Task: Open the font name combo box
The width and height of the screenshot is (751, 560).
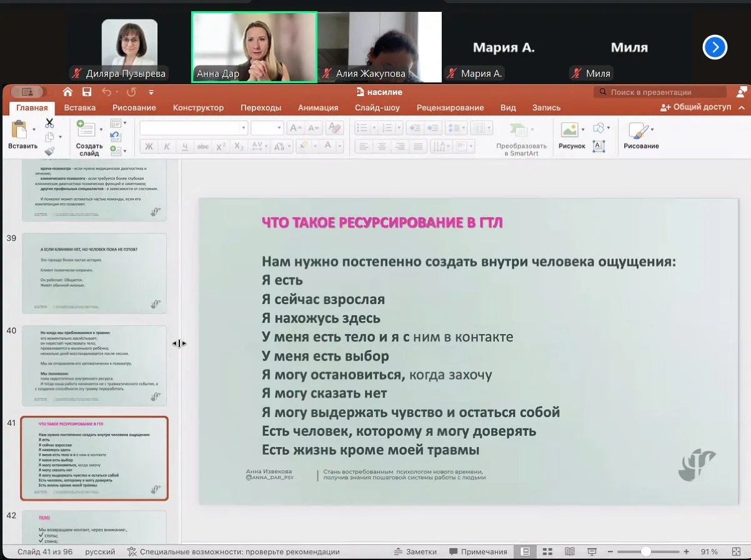Action: [194, 128]
